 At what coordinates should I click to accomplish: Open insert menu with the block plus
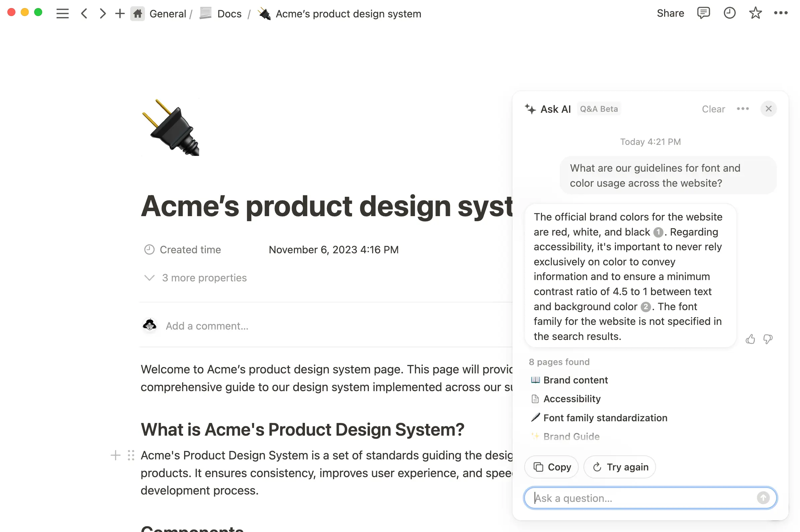pyautogui.click(x=115, y=455)
